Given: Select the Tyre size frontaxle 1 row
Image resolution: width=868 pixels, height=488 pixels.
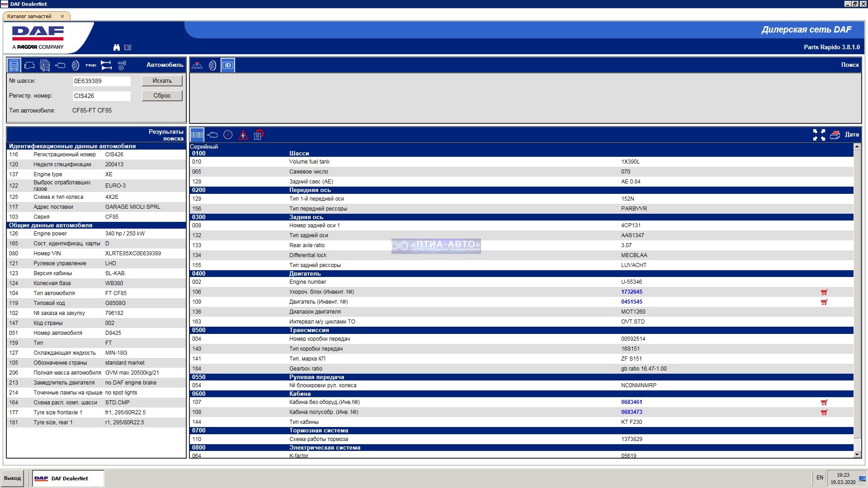Looking at the screenshot, I should coord(96,413).
